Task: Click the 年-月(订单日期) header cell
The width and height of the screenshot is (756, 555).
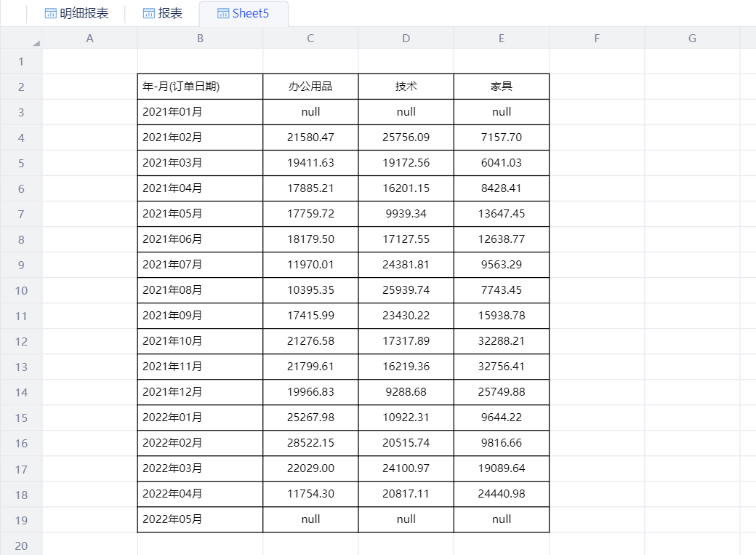Action: (x=200, y=87)
